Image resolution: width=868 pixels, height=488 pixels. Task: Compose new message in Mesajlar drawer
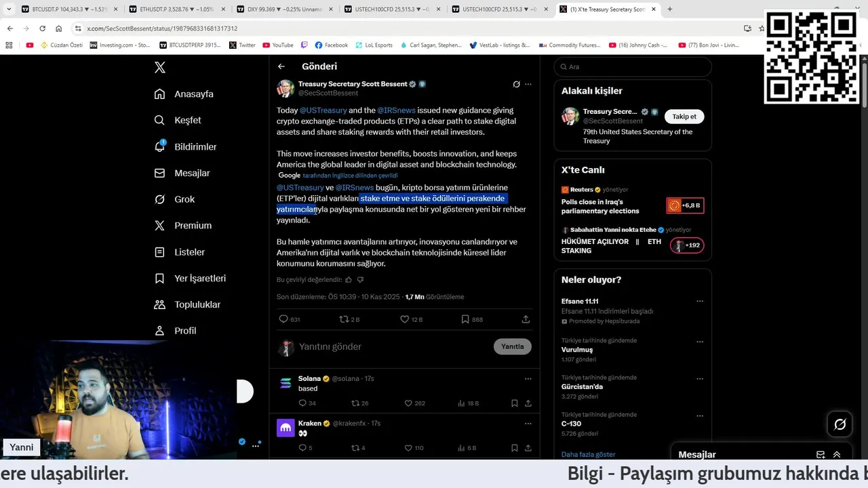[821, 455]
